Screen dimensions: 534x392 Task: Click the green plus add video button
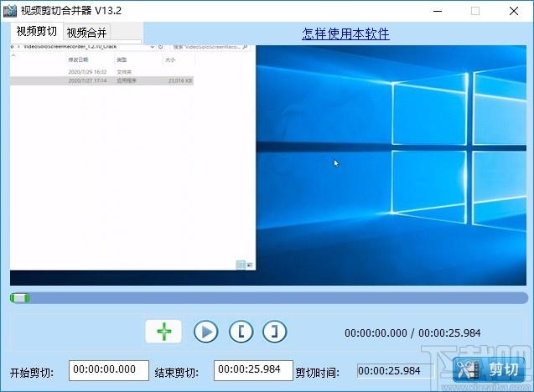point(163,331)
